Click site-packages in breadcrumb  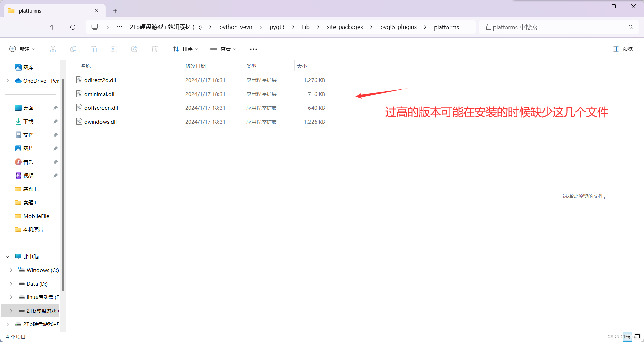point(345,27)
